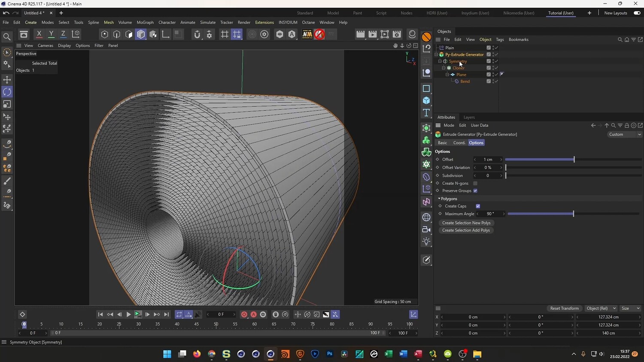
Task: Toggle X axis lock in top toolbar
Action: pos(39,34)
